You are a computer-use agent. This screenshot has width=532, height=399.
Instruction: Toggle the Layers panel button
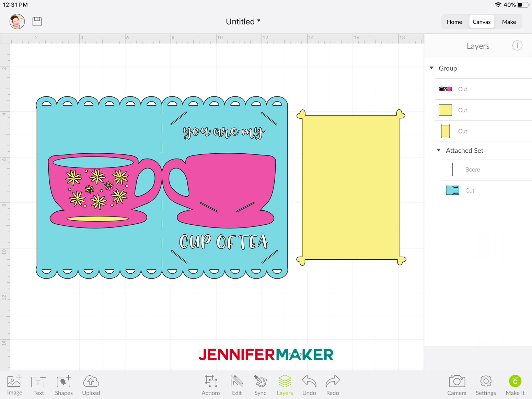pyautogui.click(x=285, y=385)
